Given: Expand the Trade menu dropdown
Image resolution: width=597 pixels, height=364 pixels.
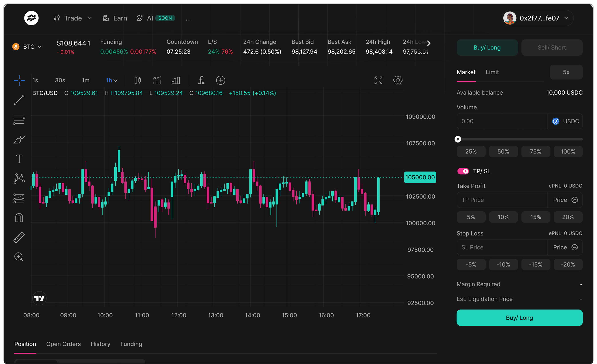Looking at the screenshot, I should coord(73,18).
